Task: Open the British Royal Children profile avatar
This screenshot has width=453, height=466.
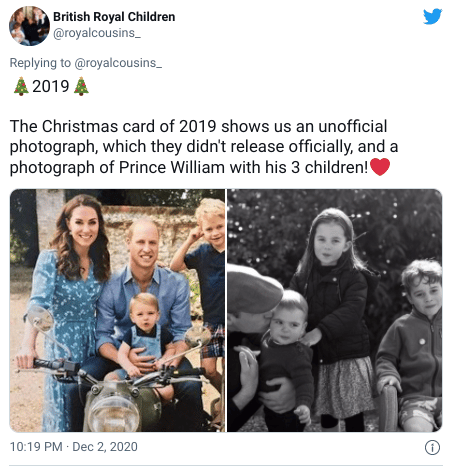Action: (29, 26)
